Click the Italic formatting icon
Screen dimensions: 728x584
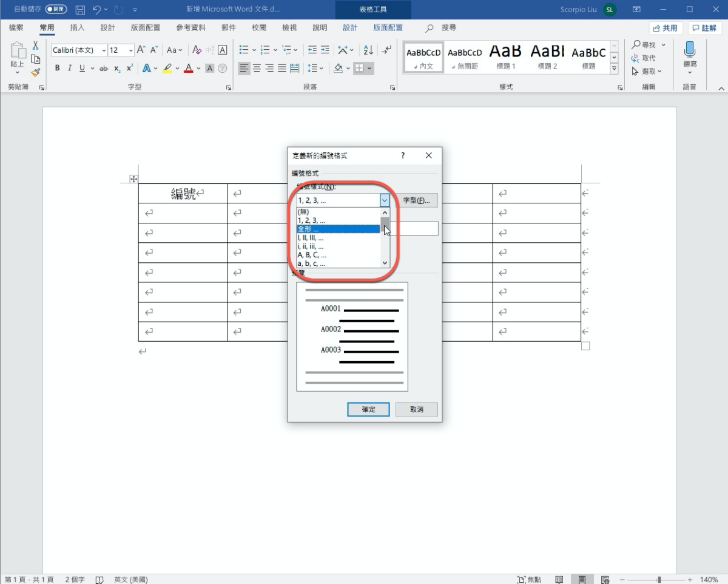click(x=70, y=68)
